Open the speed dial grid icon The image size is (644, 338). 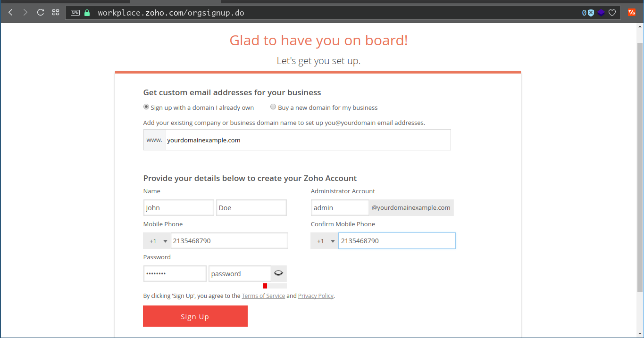[x=56, y=13]
